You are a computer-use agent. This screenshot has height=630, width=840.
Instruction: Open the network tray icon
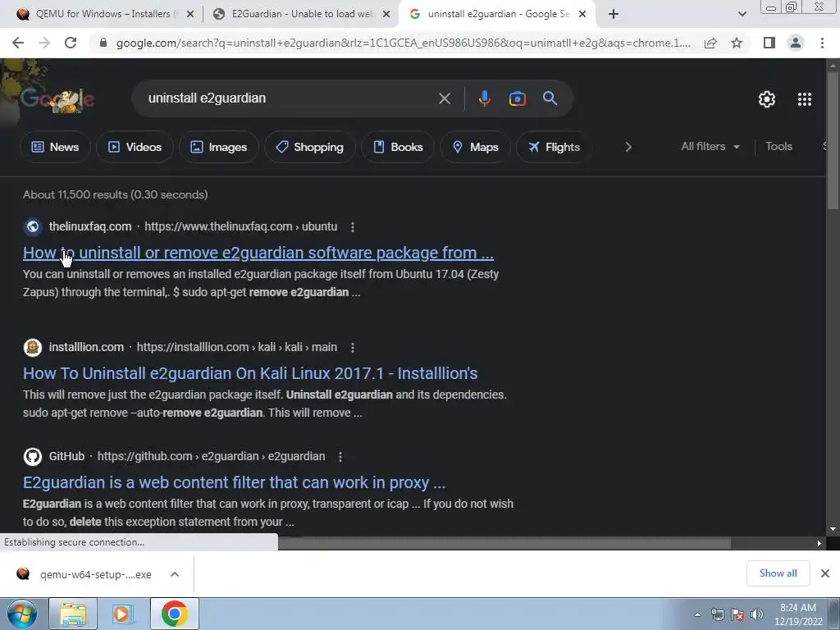(x=717, y=614)
